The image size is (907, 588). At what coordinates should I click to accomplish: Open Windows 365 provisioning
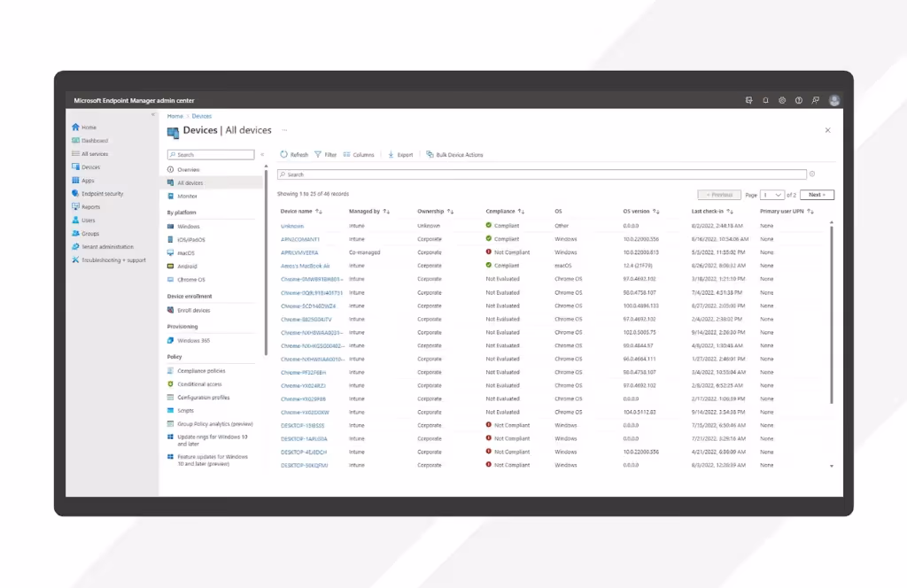tap(189, 341)
